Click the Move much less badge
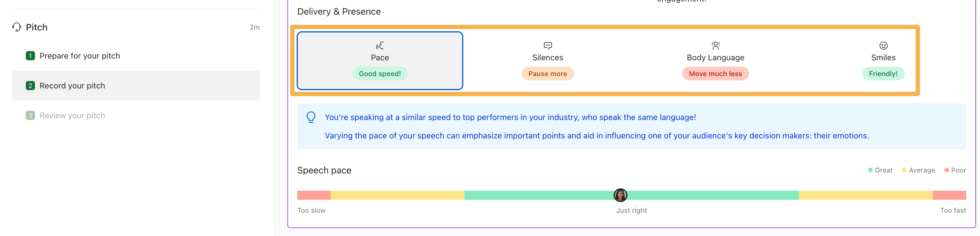 coord(715,74)
